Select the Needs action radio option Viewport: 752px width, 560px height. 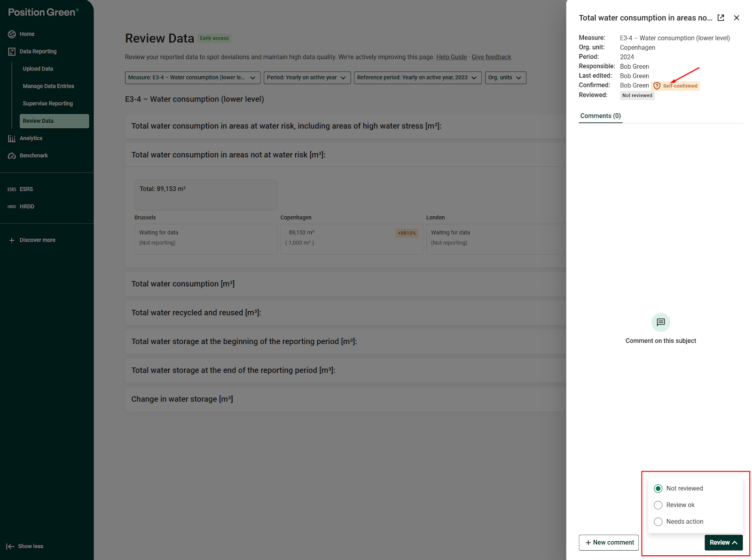coord(658,522)
